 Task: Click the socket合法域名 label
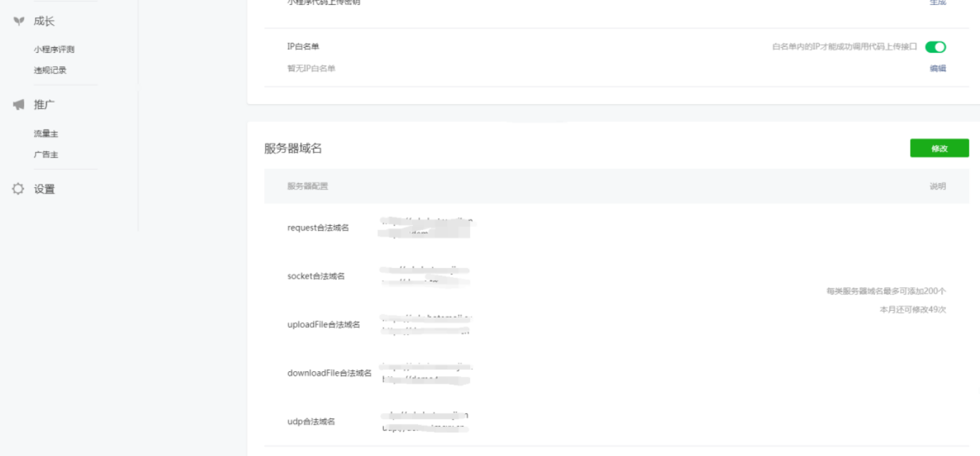pos(316,276)
